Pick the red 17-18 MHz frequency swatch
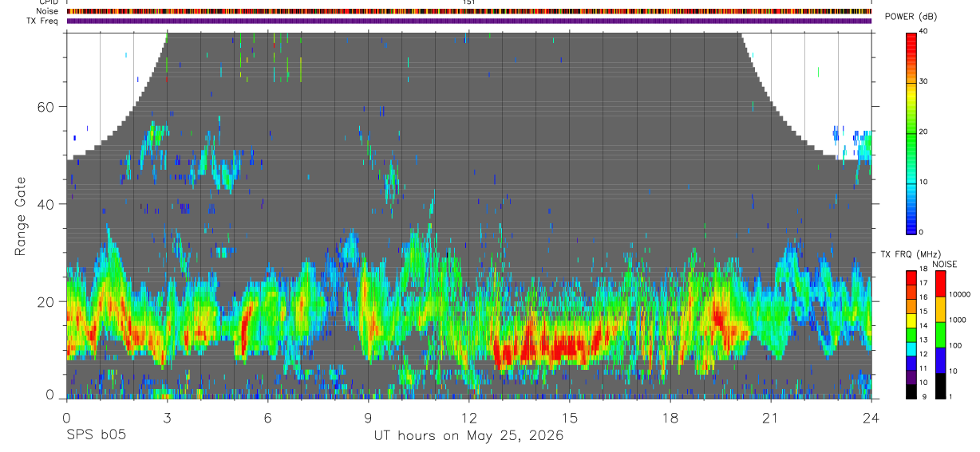Screen dimensions: 980x452 coord(911,278)
